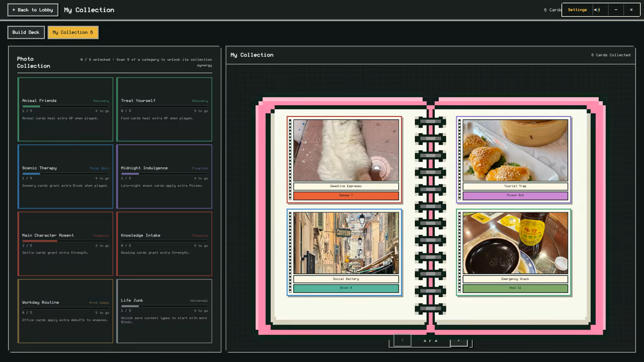Switch to the Build Deck tab
The height and width of the screenshot is (362, 644).
coord(26,32)
